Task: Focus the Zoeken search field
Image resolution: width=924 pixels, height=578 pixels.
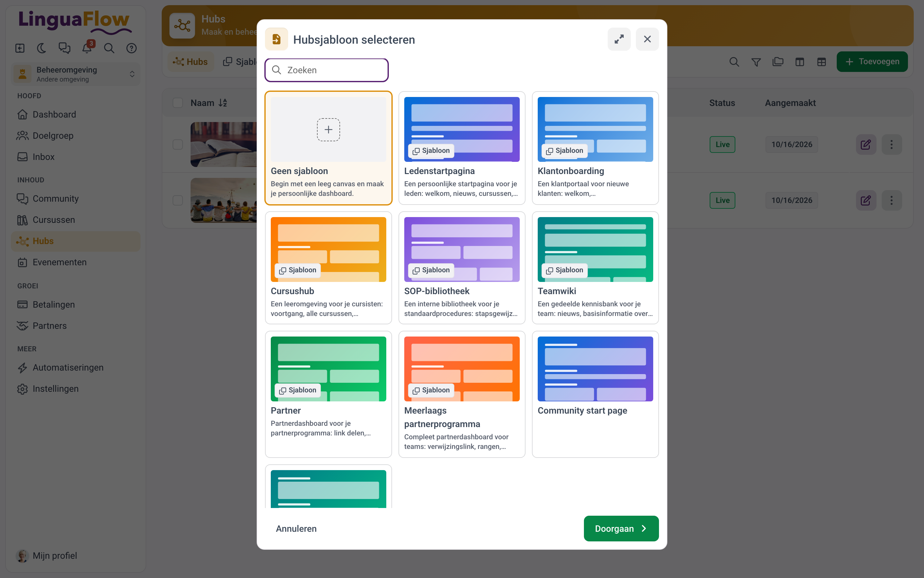Action: 327,70
